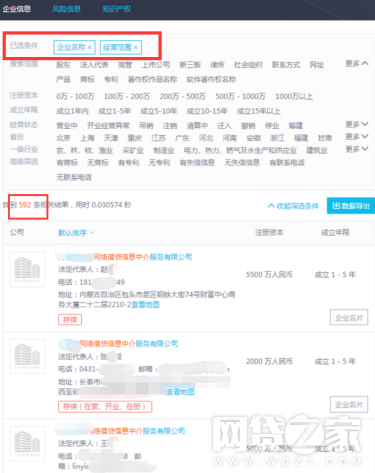Expand 更多 in the 经营状态 row

tap(357, 124)
